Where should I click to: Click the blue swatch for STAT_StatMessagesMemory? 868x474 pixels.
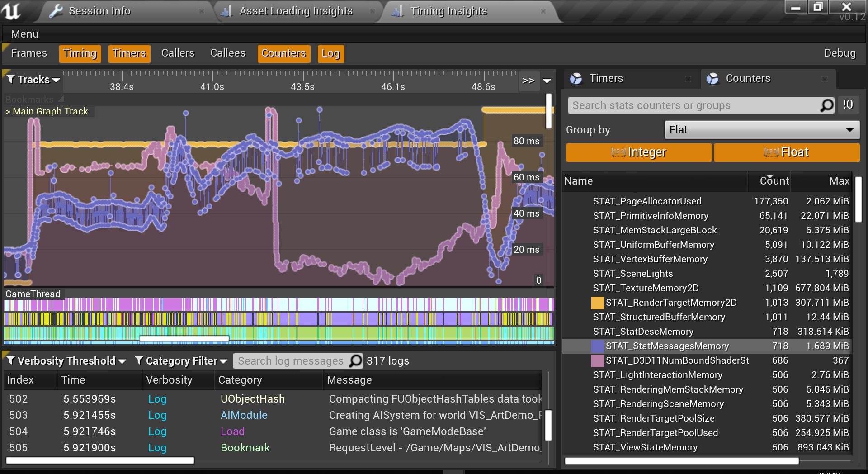(x=598, y=346)
